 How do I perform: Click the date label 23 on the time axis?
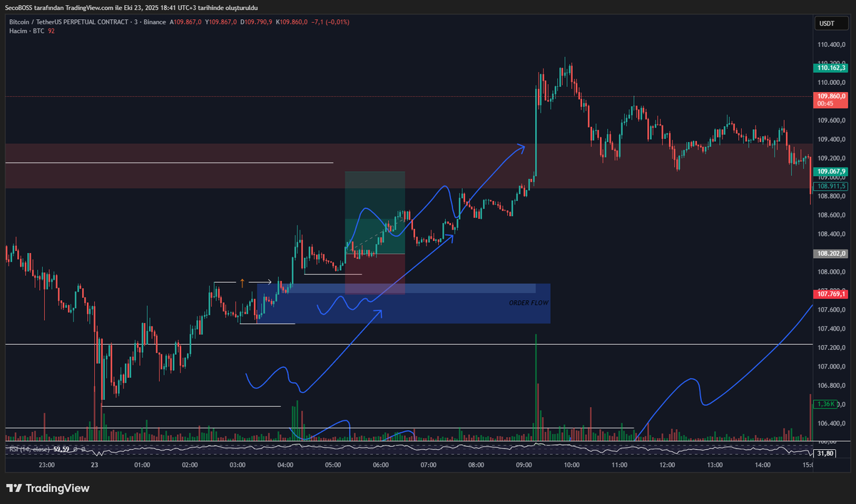95,465
